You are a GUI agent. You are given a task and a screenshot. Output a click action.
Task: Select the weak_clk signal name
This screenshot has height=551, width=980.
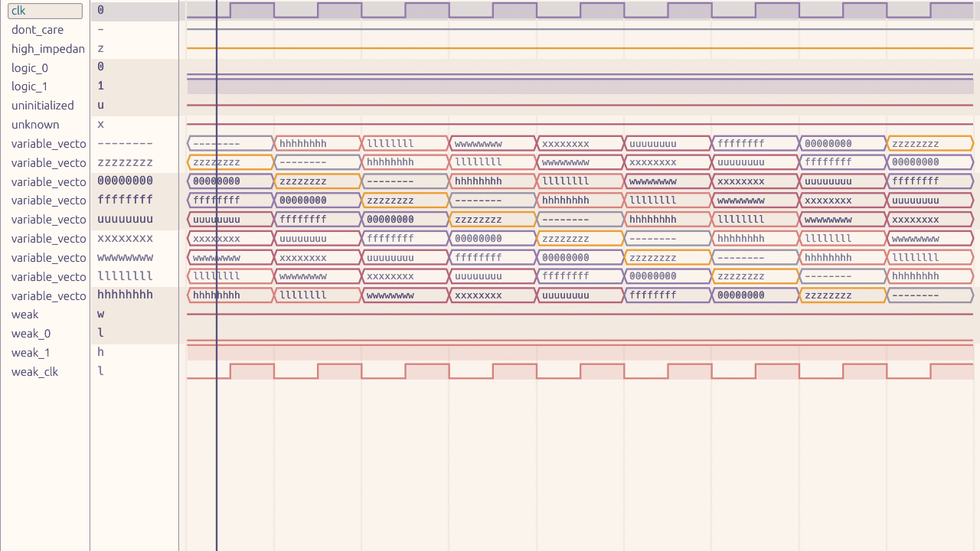[x=34, y=372]
